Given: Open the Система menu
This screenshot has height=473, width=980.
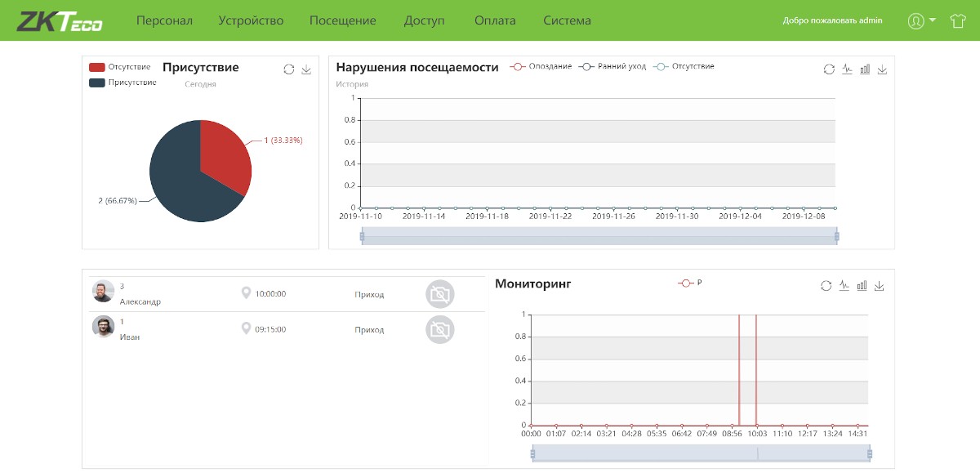Looking at the screenshot, I should [567, 20].
